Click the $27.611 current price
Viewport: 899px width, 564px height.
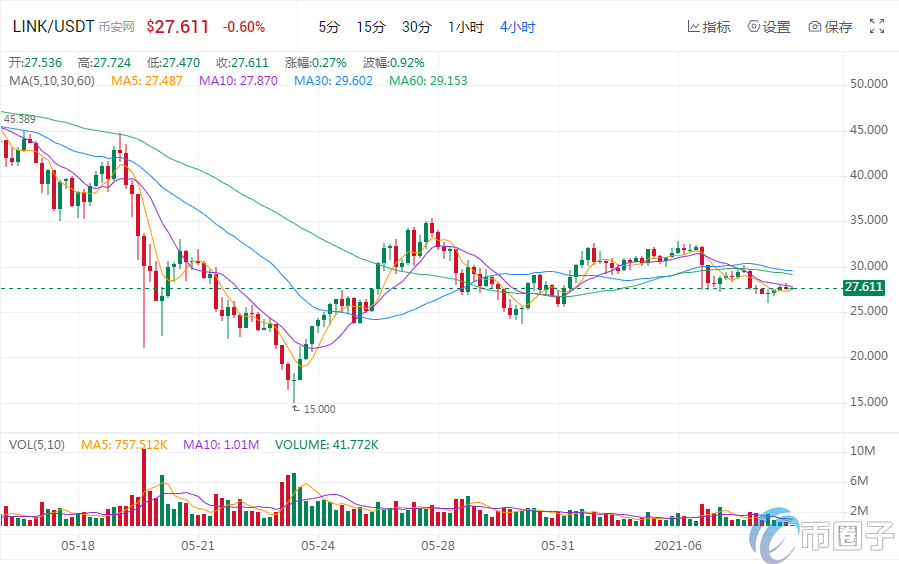click(178, 27)
